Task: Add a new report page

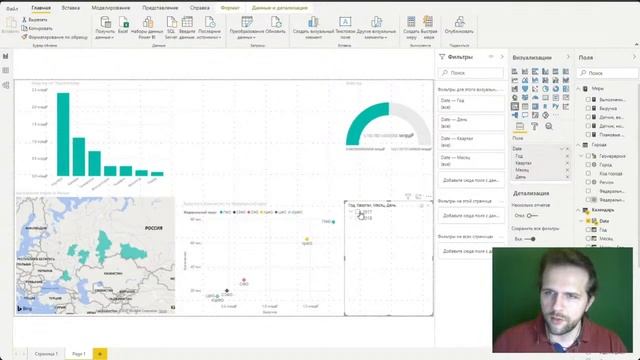Action: click(100, 354)
